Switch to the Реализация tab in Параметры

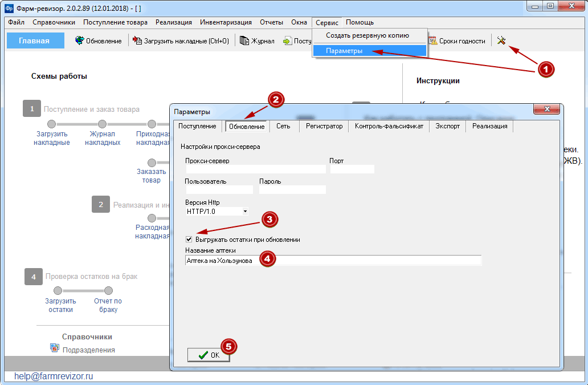coord(490,126)
